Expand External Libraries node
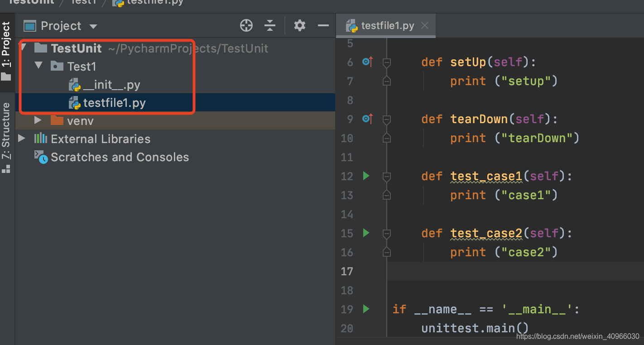Image resolution: width=644 pixels, height=345 pixels. [x=22, y=139]
